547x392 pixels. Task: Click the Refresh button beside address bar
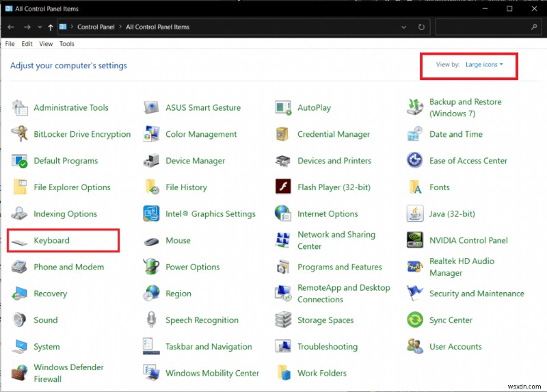(x=422, y=27)
